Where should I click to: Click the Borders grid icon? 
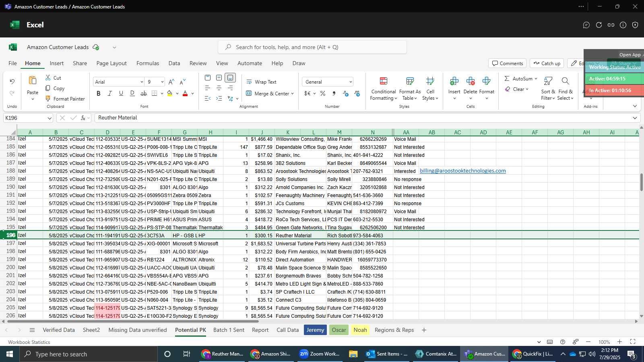pos(155,93)
